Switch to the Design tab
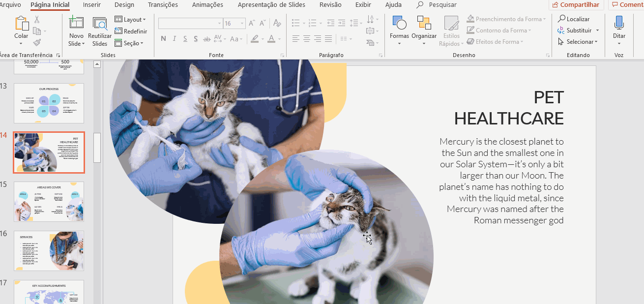Image resolution: width=644 pixels, height=304 pixels. click(x=124, y=5)
